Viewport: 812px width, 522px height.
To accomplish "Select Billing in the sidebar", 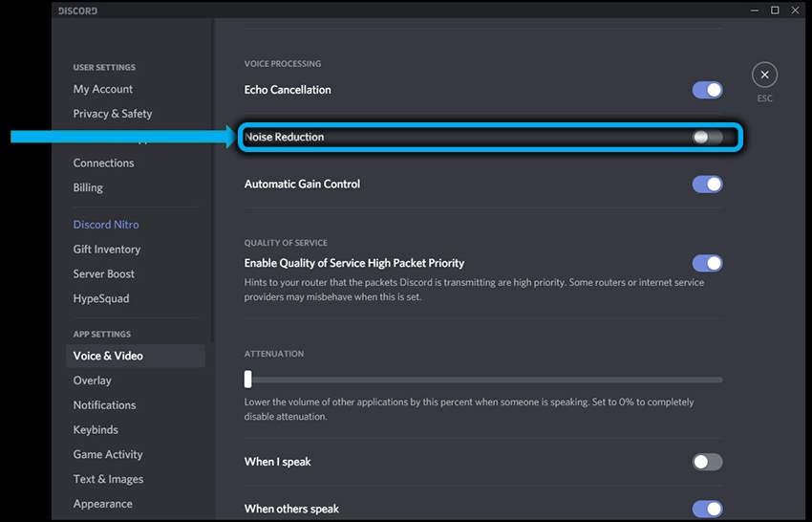I will tap(88, 188).
